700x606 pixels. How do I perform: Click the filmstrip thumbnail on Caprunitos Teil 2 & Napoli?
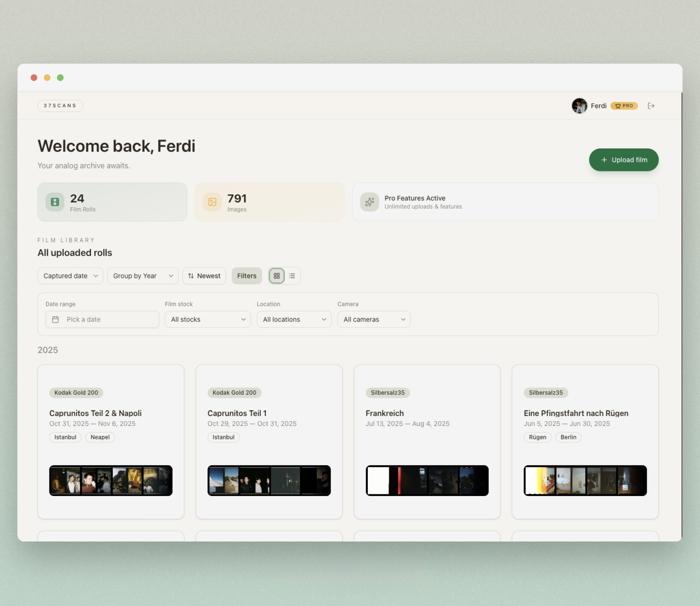pyautogui.click(x=110, y=480)
